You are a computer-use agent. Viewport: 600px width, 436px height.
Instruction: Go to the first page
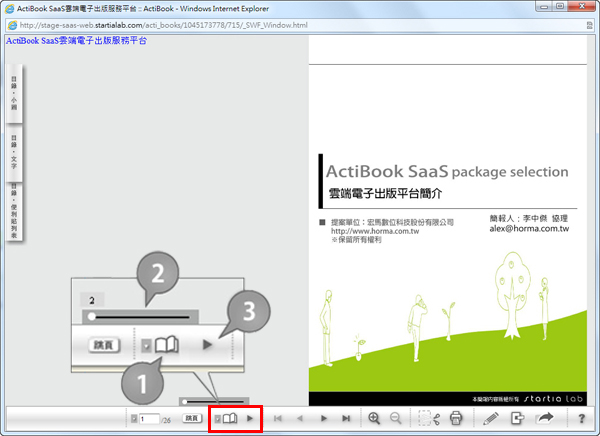(278, 418)
